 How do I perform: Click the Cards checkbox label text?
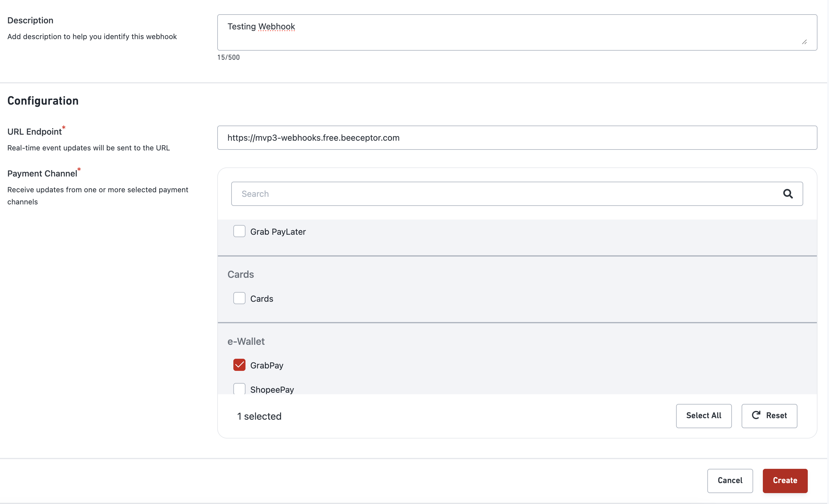[x=262, y=299]
